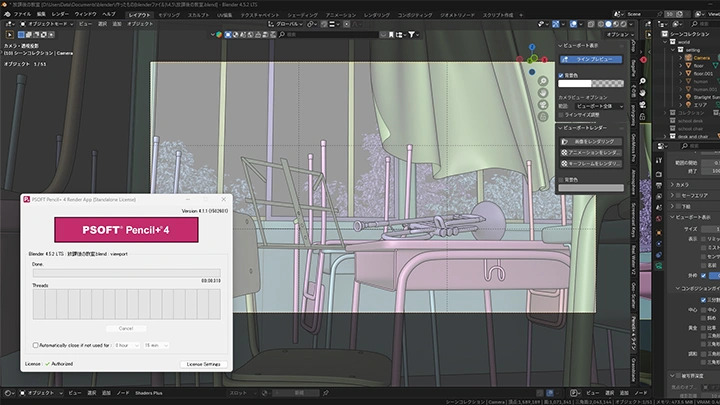Image resolution: width=720 pixels, height=405 pixels.
Task: Open the Blender logo application menu
Action: coord(7,15)
